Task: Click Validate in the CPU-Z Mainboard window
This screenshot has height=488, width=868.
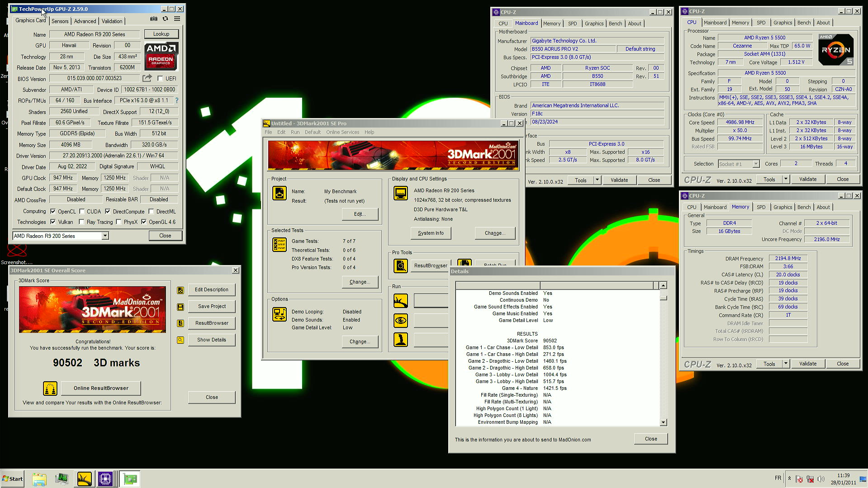Action: [x=619, y=180]
